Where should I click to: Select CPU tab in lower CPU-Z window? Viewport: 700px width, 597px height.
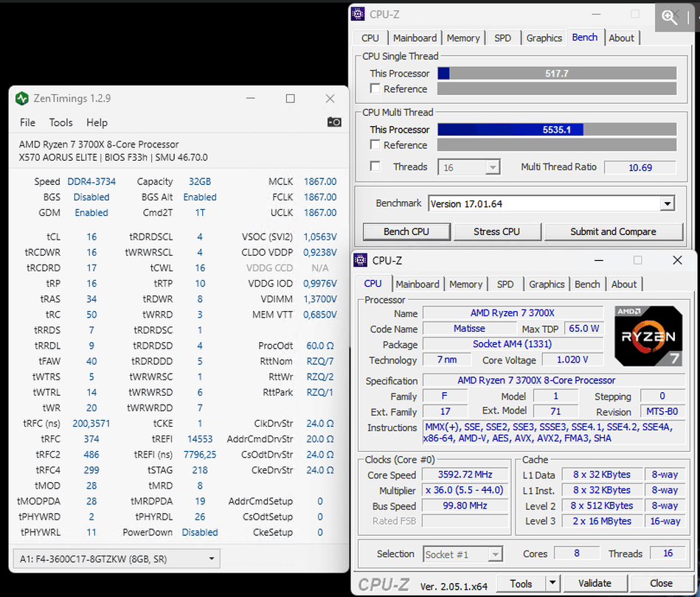tap(372, 284)
